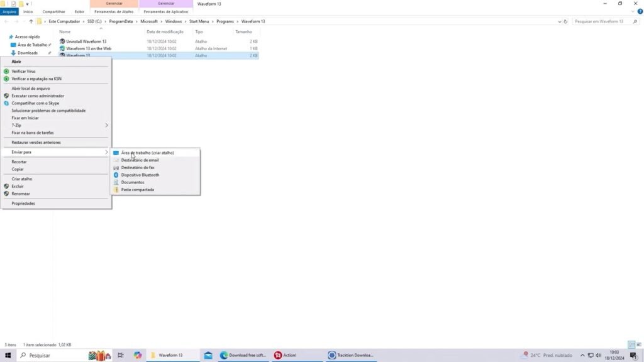The width and height of the screenshot is (644, 362).
Task: Open the Compartilhar ribbon tab
Action: pos(54,12)
